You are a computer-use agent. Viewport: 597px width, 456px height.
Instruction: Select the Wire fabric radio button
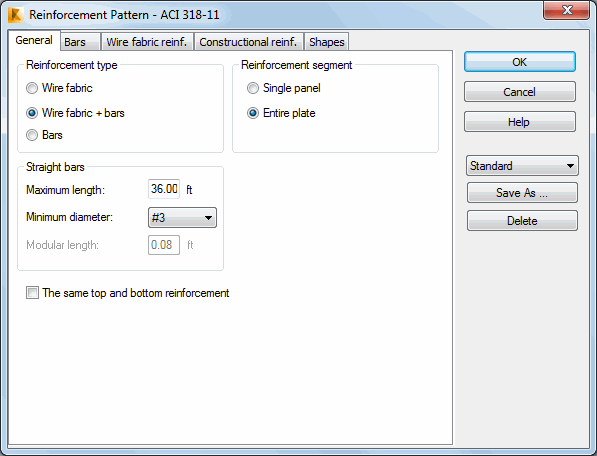(x=32, y=88)
